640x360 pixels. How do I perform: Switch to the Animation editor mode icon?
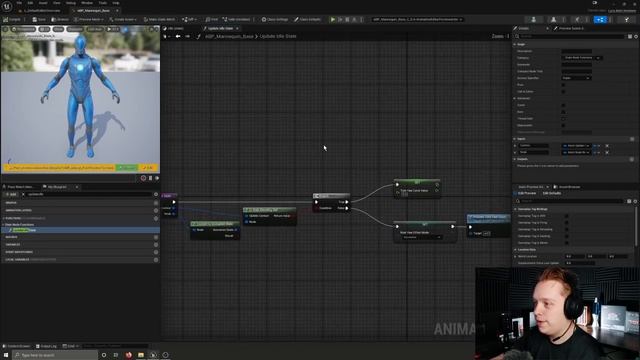[x=577, y=19]
